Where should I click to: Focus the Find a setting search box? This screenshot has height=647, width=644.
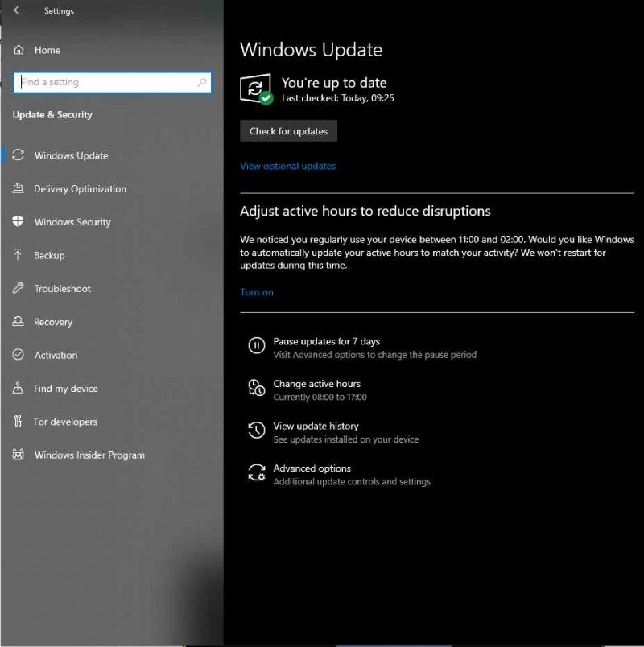(x=105, y=82)
